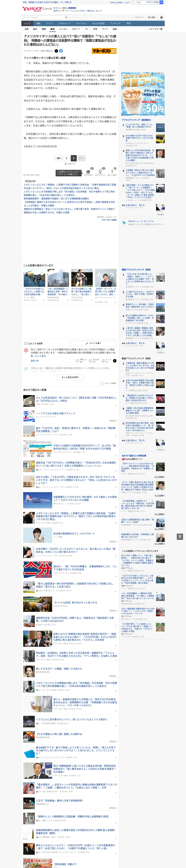Click the pencil コメントを書く button
The width and height of the screenshot is (186, 868).
[93, 343]
